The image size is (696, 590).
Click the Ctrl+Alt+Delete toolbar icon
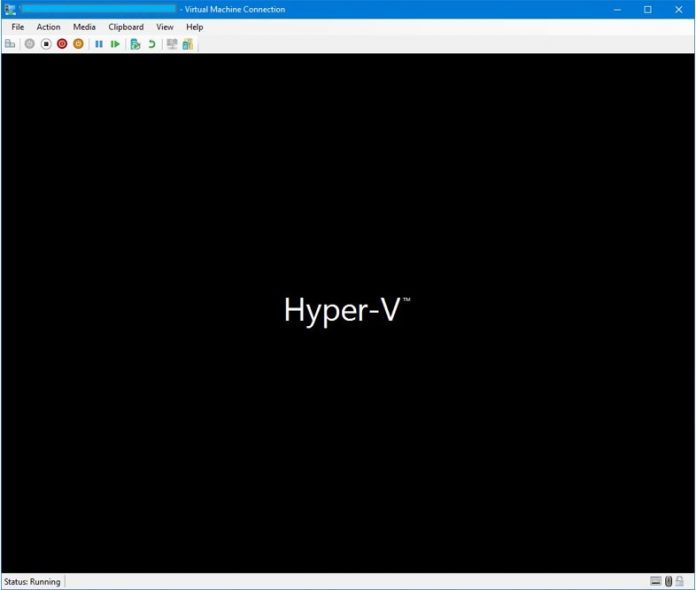(10, 44)
